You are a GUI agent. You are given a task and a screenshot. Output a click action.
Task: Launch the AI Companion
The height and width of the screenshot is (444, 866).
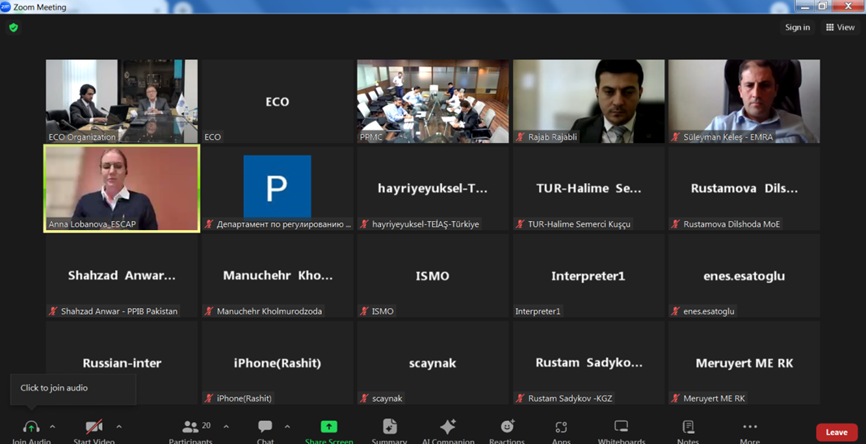[447, 428]
